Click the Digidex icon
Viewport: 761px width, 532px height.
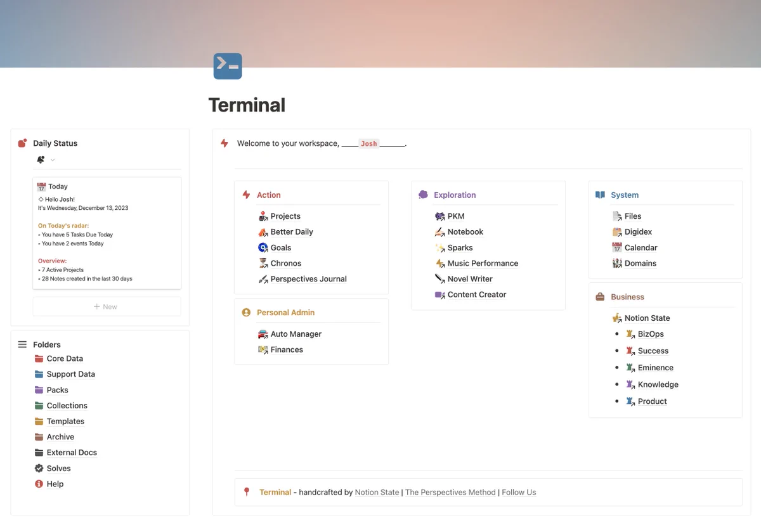[x=617, y=232]
